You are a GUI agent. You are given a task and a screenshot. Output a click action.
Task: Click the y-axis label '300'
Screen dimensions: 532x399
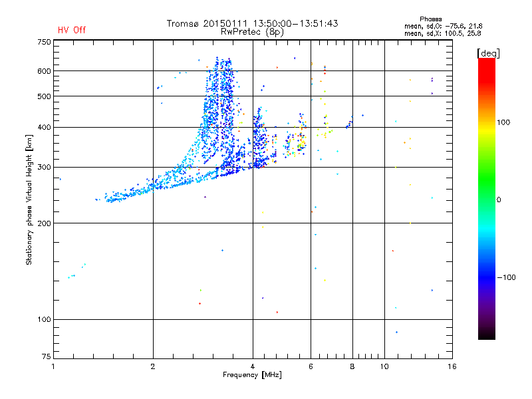click(44, 168)
